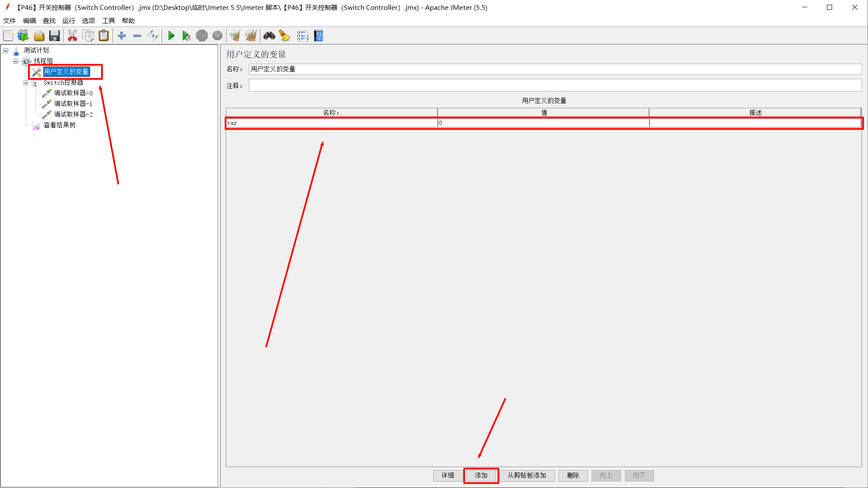The image size is (868, 488).
Task: Click the 名称: column header
Action: 331,112
